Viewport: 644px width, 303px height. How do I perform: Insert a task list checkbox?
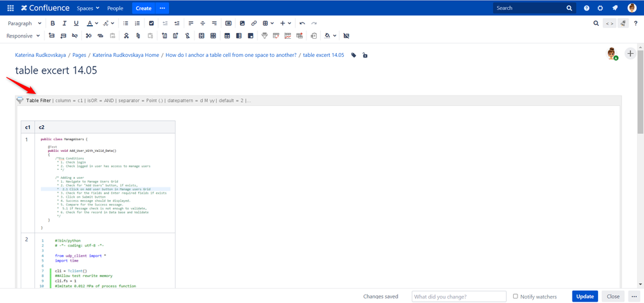pyautogui.click(x=151, y=23)
